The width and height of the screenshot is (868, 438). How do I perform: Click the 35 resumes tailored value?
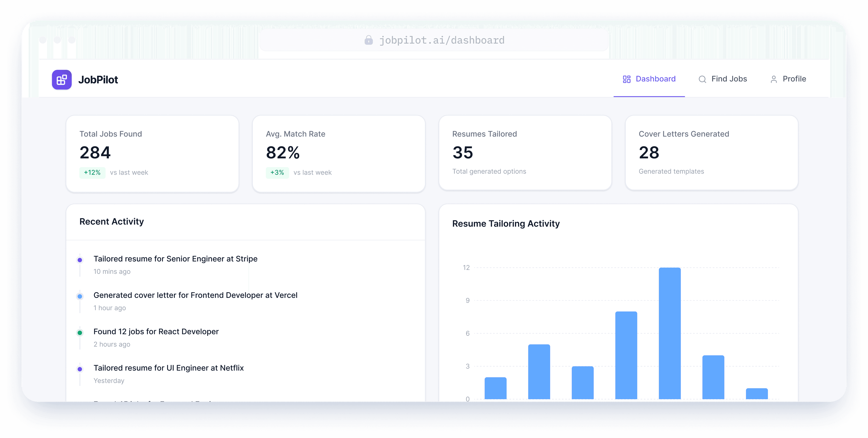click(463, 153)
